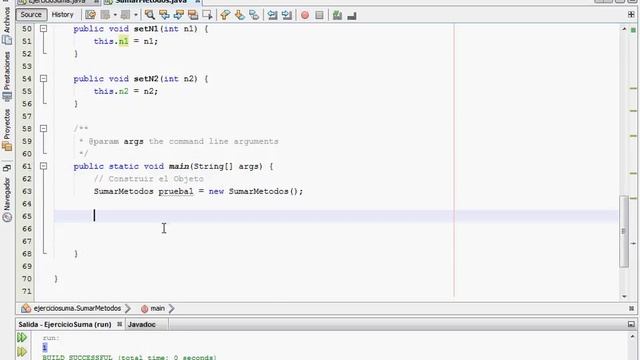Click the editor scrollbar up arrow
Image resolution: width=640 pixels, height=360 pixels.
pyautogui.click(x=624, y=29)
